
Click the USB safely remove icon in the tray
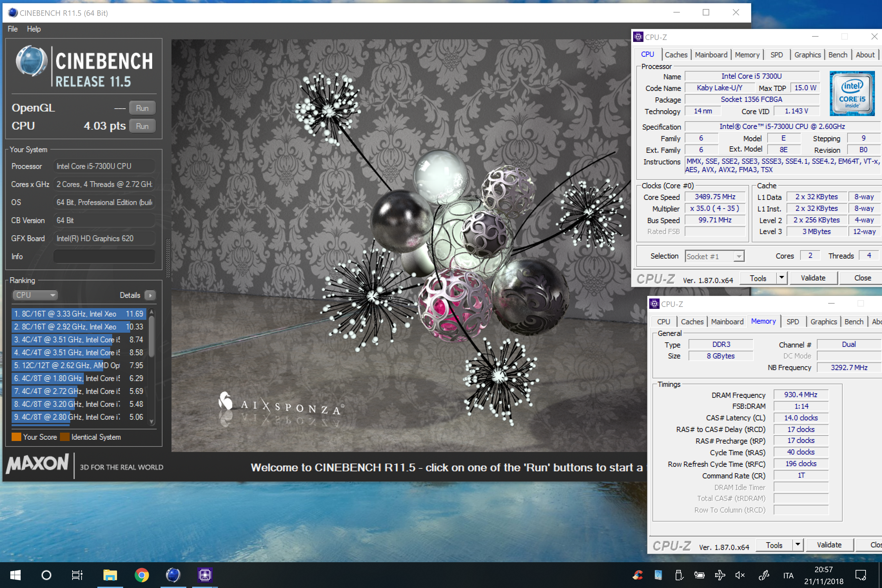(x=679, y=575)
